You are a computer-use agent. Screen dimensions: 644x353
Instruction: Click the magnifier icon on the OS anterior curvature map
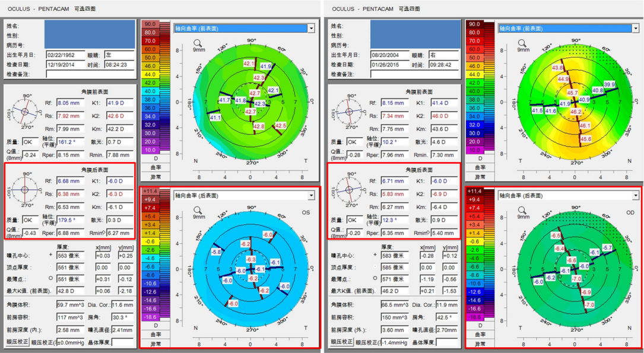tap(198, 43)
